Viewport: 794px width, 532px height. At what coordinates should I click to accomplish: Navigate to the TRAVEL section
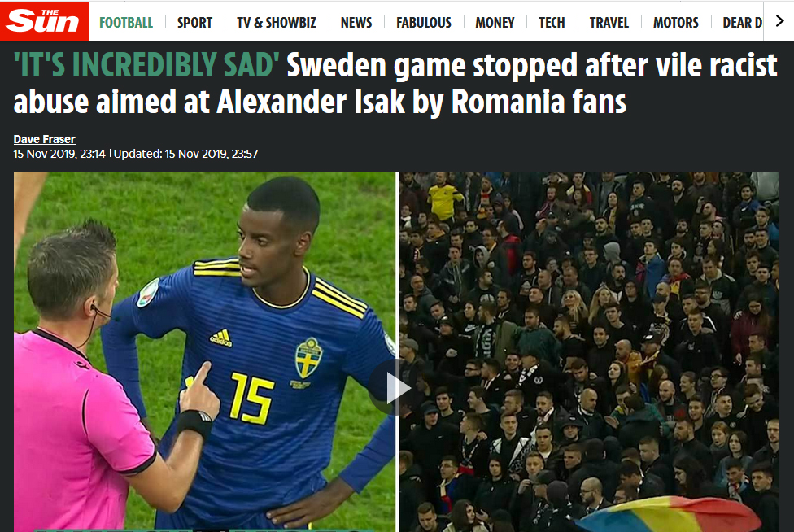(x=609, y=23)
